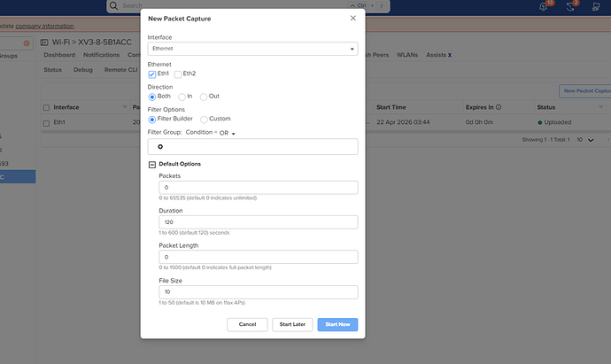Screen dimensions: 611x364
Task: Select the Both direction radio button
Action: click(x=152, y=97)
